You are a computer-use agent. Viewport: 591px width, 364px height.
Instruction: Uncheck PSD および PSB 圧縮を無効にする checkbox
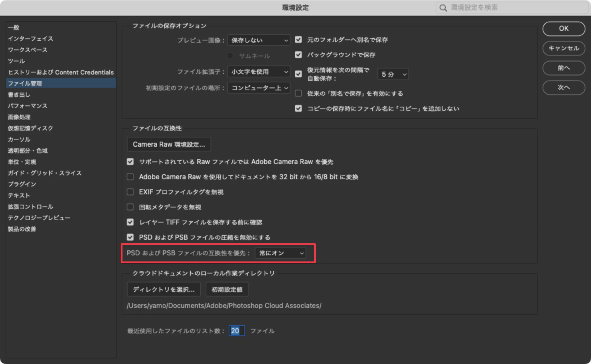[x=130, y=237]
